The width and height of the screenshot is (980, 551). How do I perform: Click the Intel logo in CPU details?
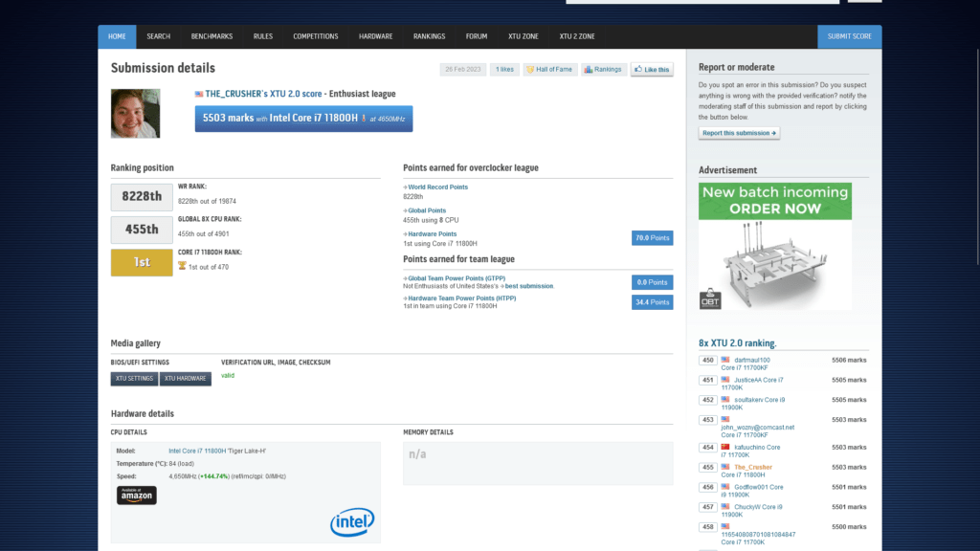(x=352, y=521)
